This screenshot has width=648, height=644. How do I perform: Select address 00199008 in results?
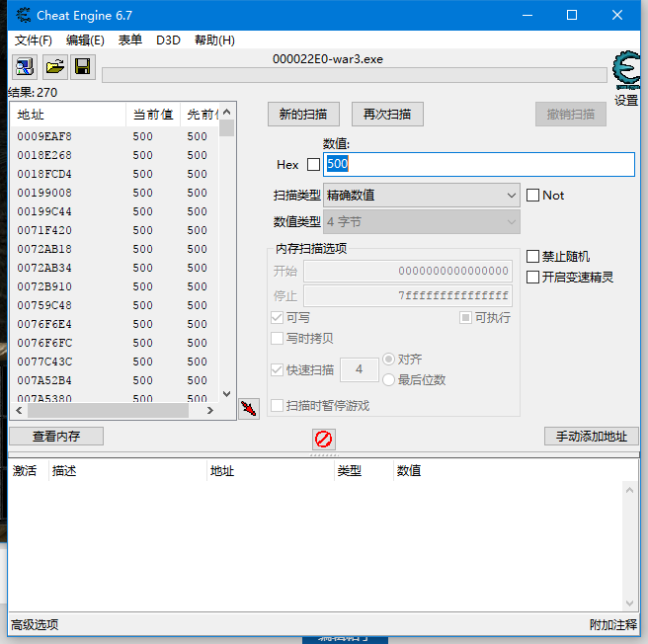[44, 193]
